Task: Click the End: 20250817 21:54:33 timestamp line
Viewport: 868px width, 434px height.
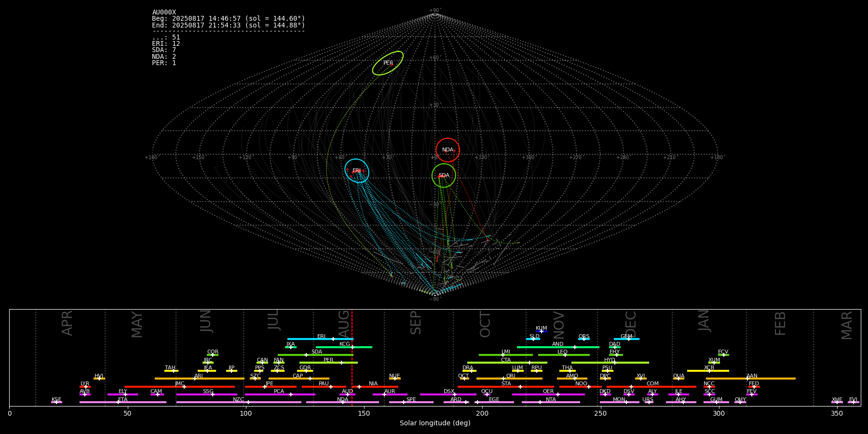Action: click(229, 25)
